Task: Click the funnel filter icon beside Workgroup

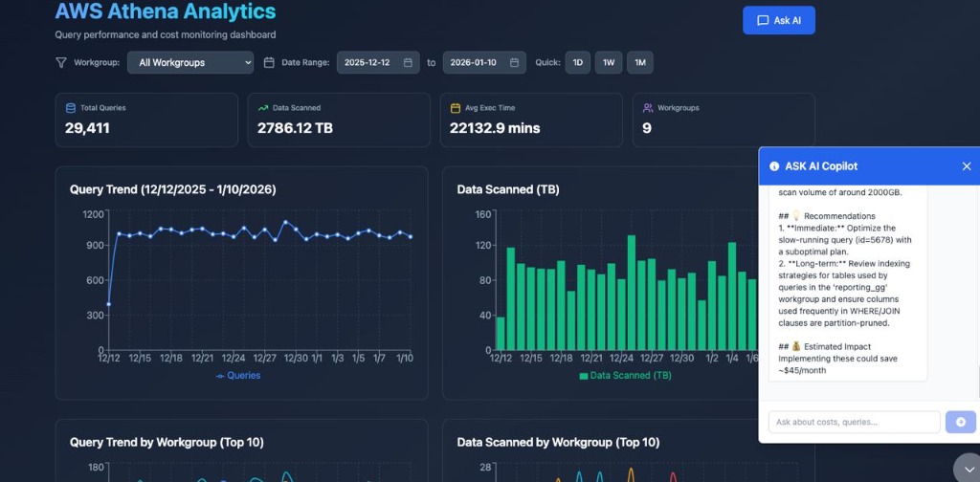Action: point(60,62)
